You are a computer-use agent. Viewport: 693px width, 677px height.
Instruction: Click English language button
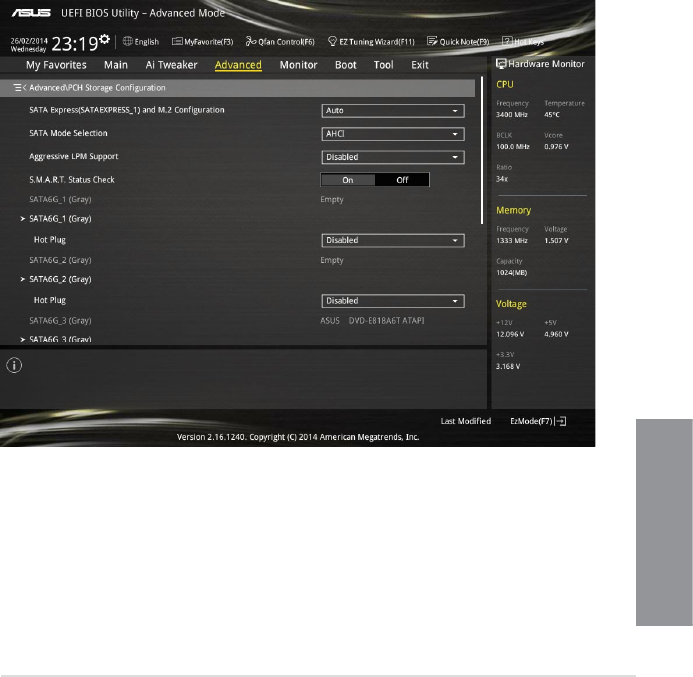click(147, 42)
